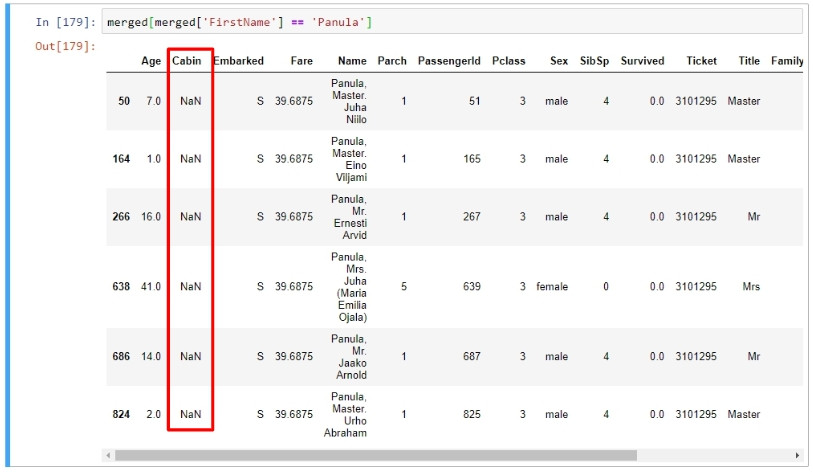Click Age value 14.0

(x=151, y=356)
